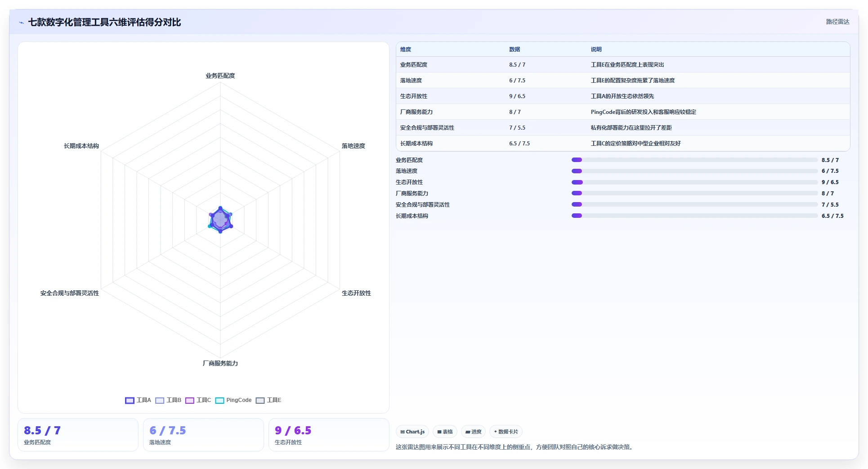Click radar axis label 生态开放性

point(356,293)
